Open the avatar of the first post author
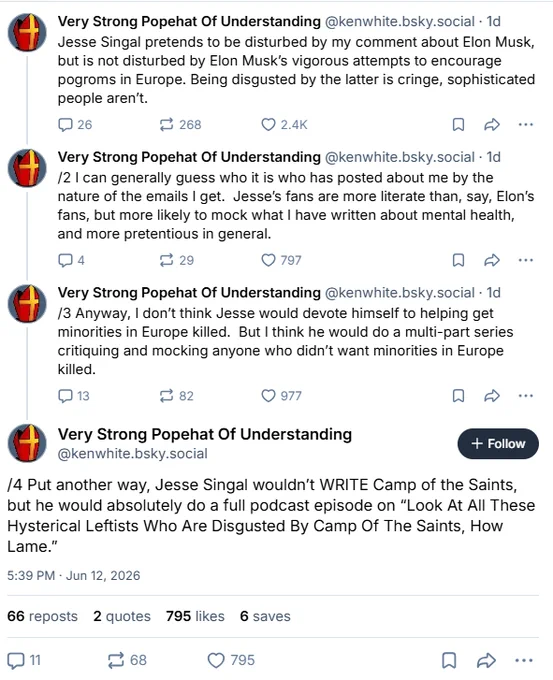Image resolution: width=553 pixels, height=680 pixels. tap(27, 33)
